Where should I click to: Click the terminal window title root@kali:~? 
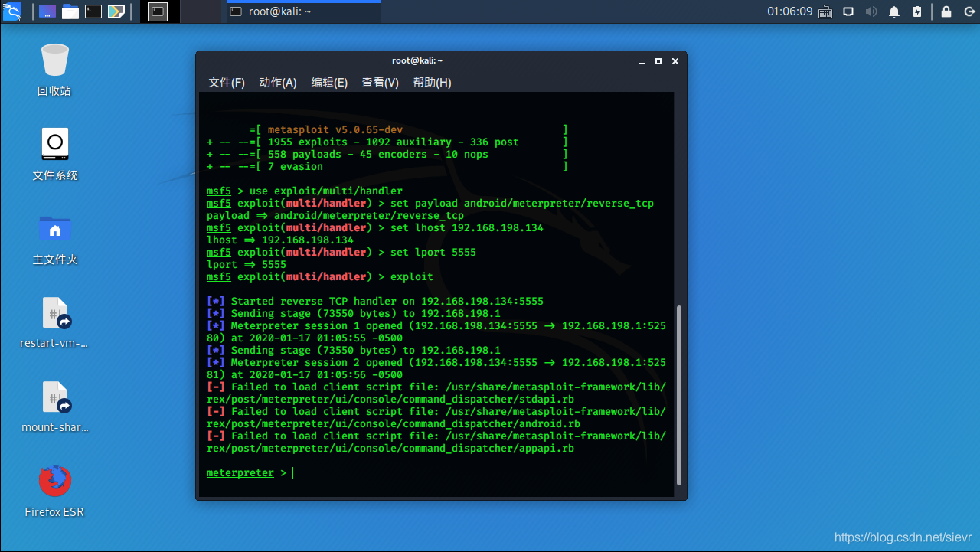pyautogui.click(x=417, y=60)
